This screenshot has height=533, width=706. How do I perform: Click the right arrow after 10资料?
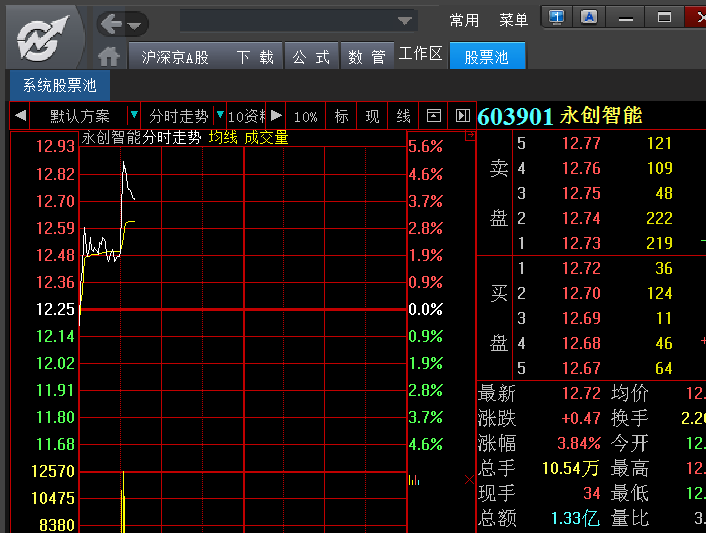point(277,116)
